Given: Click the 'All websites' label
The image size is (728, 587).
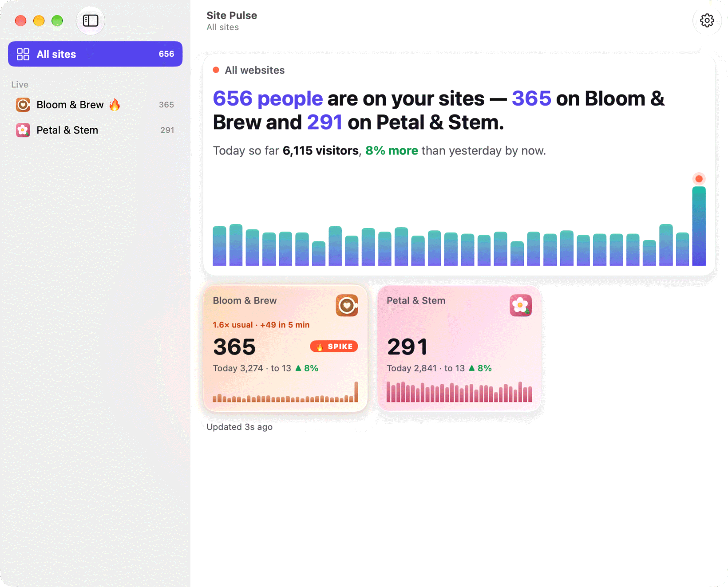Looking at the screenshot, I should click(255, 70).
